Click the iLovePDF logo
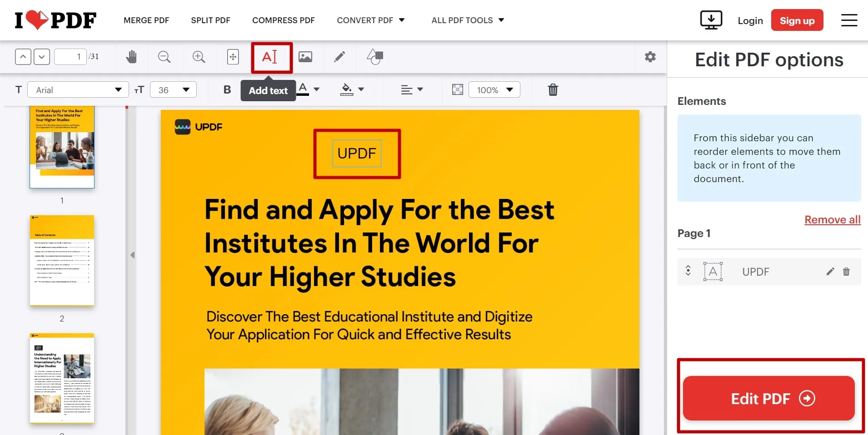This screenshot has width=868, height=435. click(x=55, y=20)
